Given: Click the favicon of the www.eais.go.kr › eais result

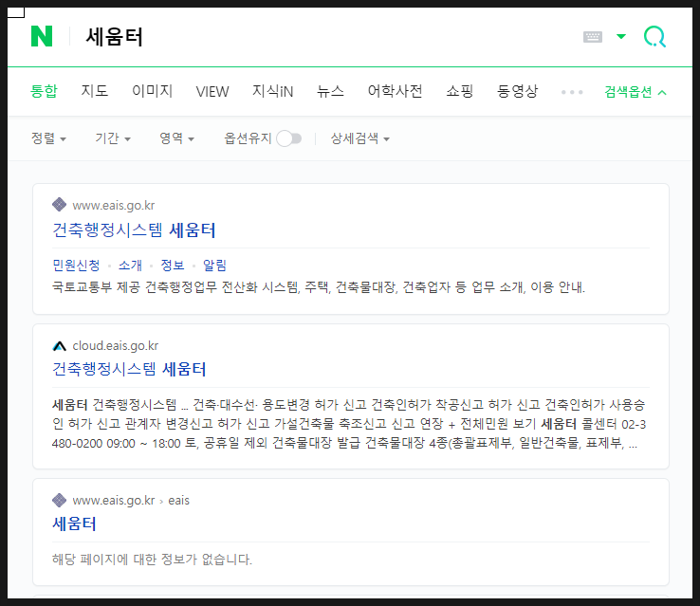Looking at the screenshot, I should pos(60,500).
